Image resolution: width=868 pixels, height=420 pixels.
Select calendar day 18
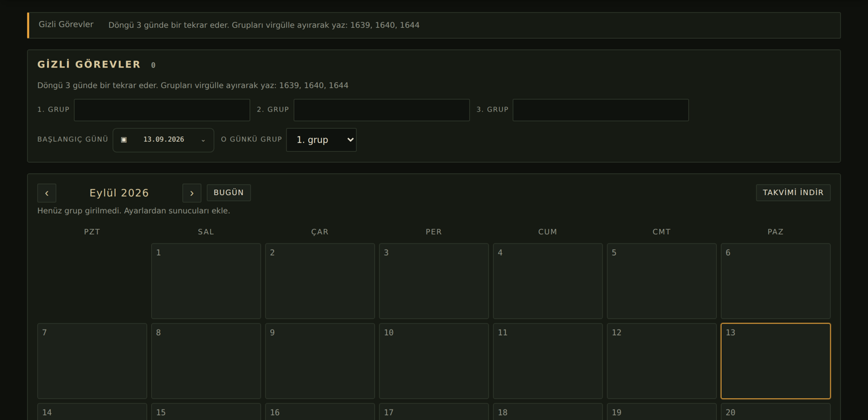point(547,412)
